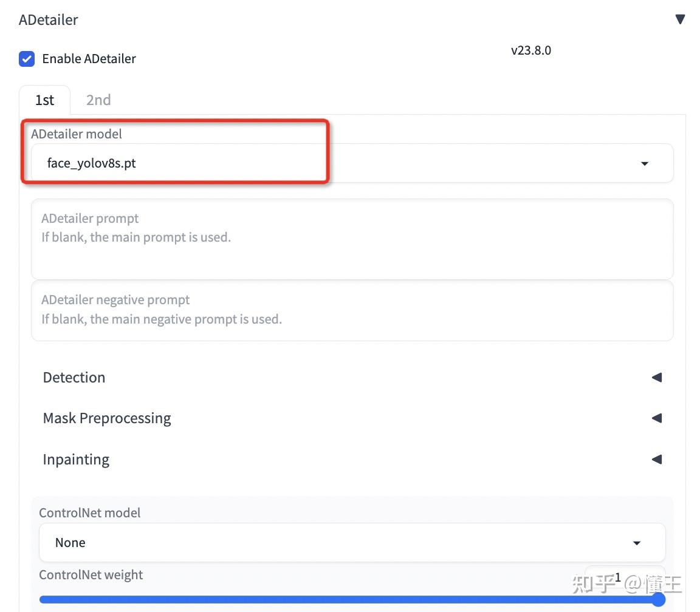
Task: Click the Detection section arrow icon
Action: point(656,378)
